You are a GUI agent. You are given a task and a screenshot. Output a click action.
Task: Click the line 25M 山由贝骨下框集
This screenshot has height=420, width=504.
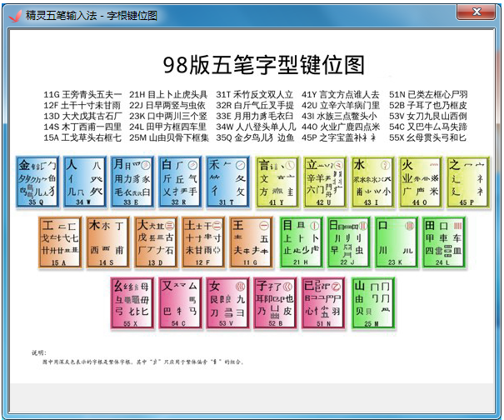coord(169,137)
